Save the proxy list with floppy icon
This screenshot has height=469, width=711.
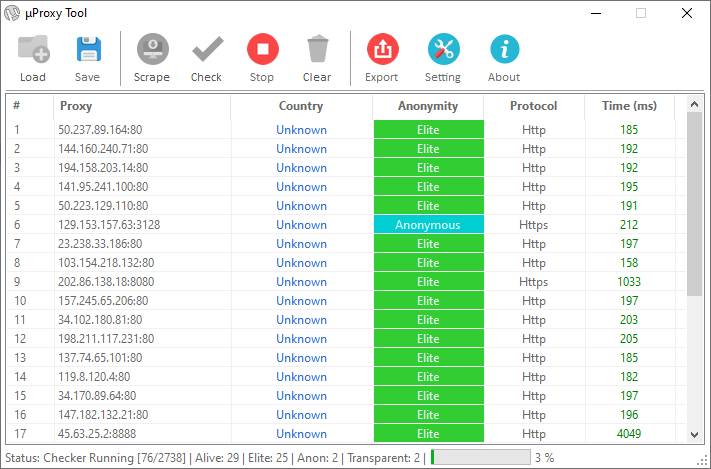88,49
